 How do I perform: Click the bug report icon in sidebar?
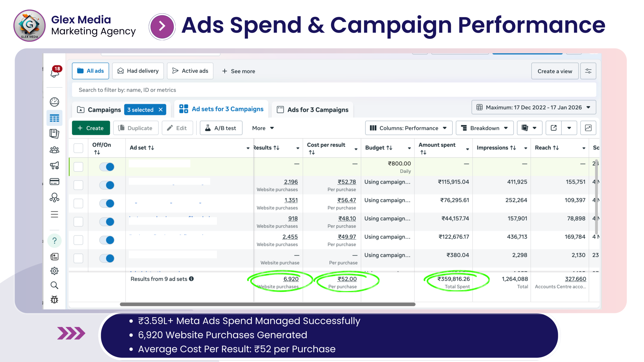click(x=54, y=299)
